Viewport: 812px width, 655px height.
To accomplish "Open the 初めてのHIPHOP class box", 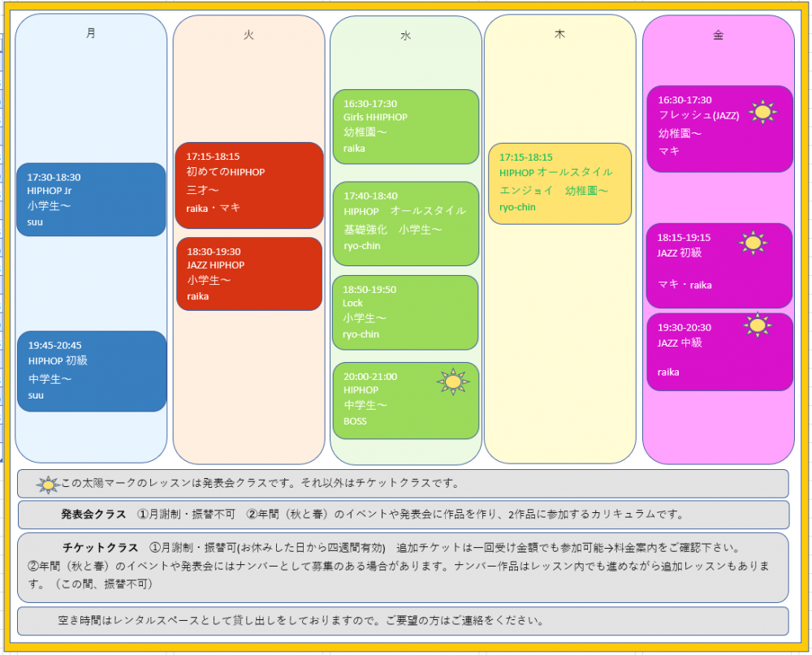I will (x=249, y=185).
